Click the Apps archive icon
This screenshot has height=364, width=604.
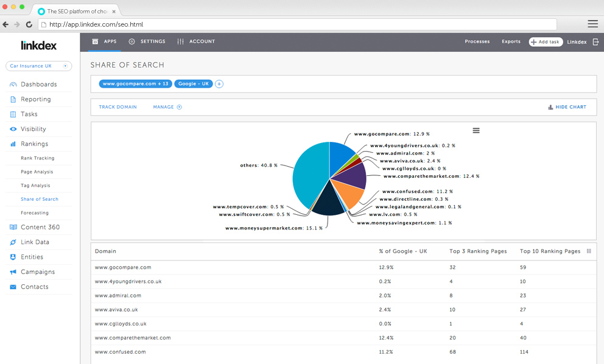(95, 41)
